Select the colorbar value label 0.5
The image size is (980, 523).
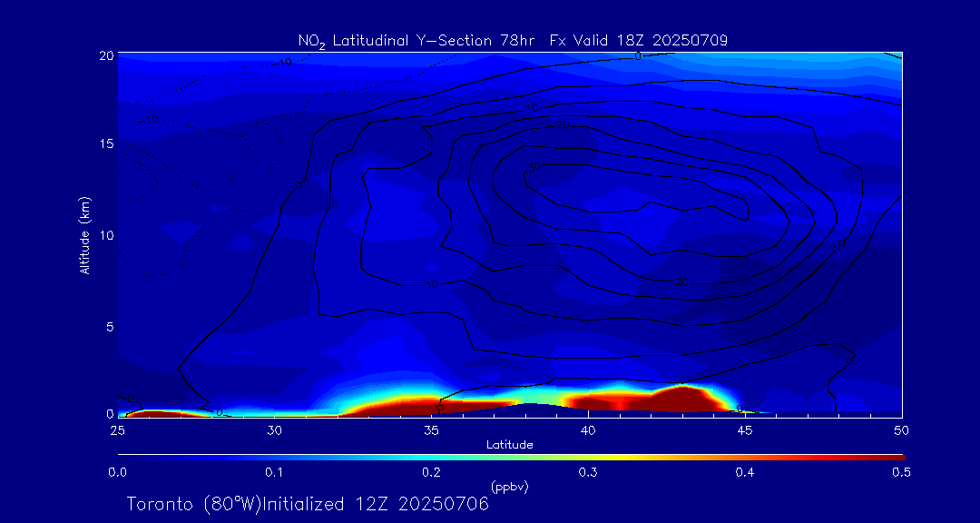[901, 473]
